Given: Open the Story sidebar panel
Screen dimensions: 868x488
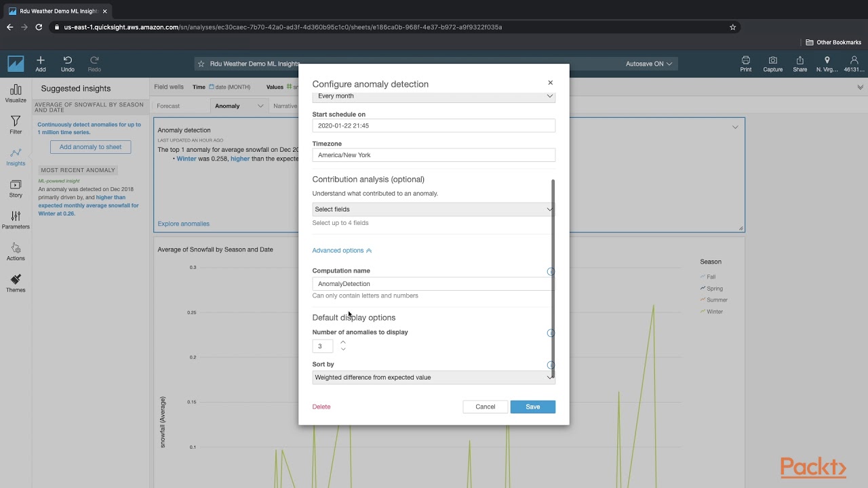Looking at the screenshot, I should point(16,188).
